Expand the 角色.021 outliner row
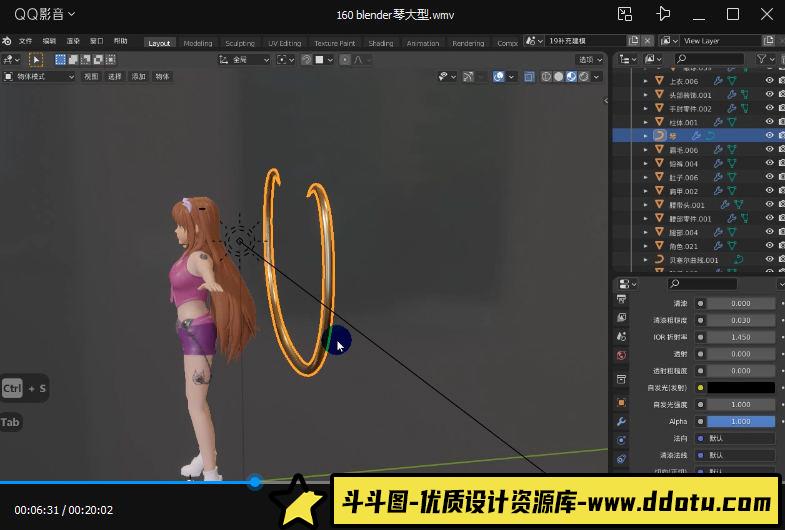This screenshot has height=530, width=785. tap(646, 246)
